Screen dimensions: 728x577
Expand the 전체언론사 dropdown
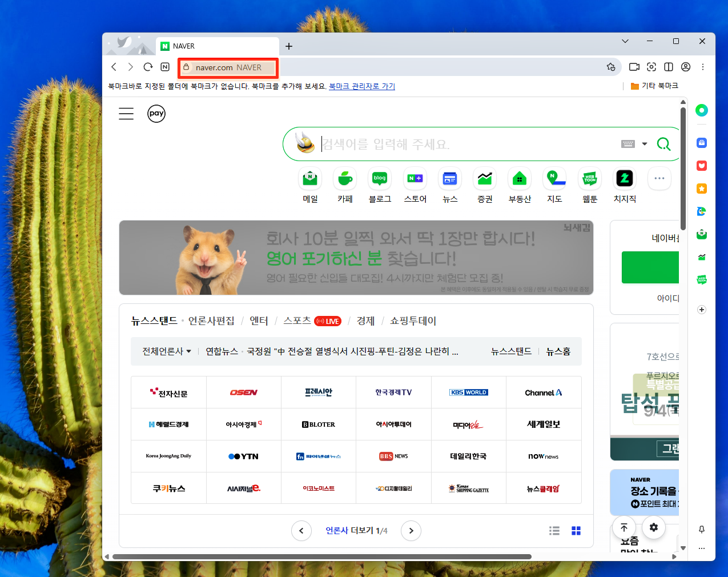(x=167, y=351)
